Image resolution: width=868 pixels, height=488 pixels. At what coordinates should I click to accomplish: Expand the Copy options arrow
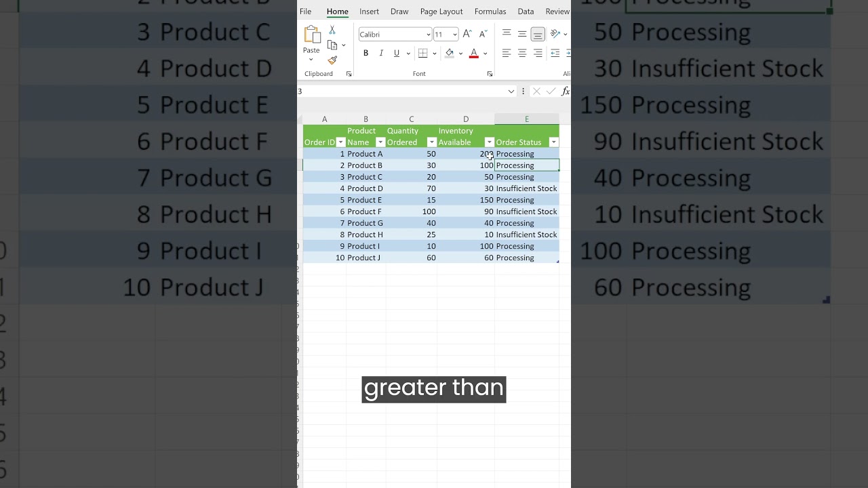344,45
